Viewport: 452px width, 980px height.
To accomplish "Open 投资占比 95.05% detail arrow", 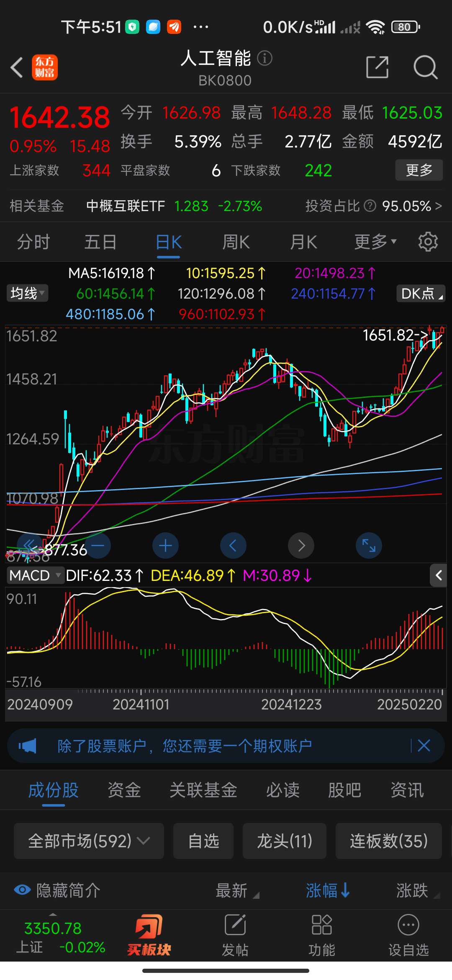I will [x=438, y=206].
